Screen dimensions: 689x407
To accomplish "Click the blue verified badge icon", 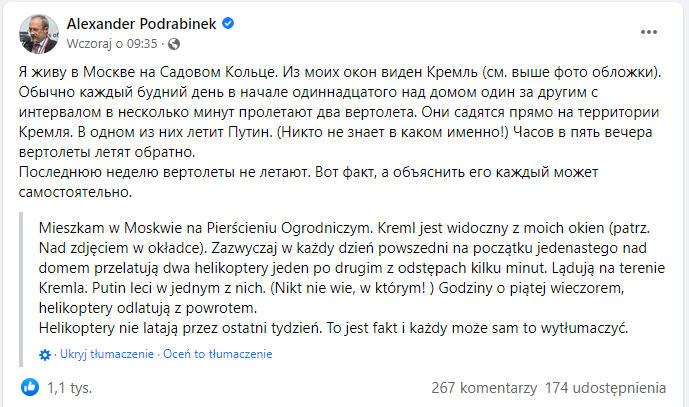I will click(x=227, y=23).
